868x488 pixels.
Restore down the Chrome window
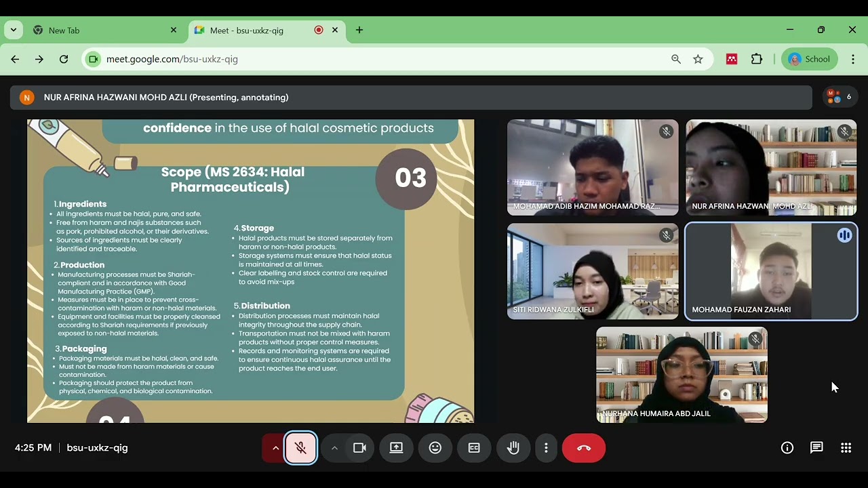821,30
